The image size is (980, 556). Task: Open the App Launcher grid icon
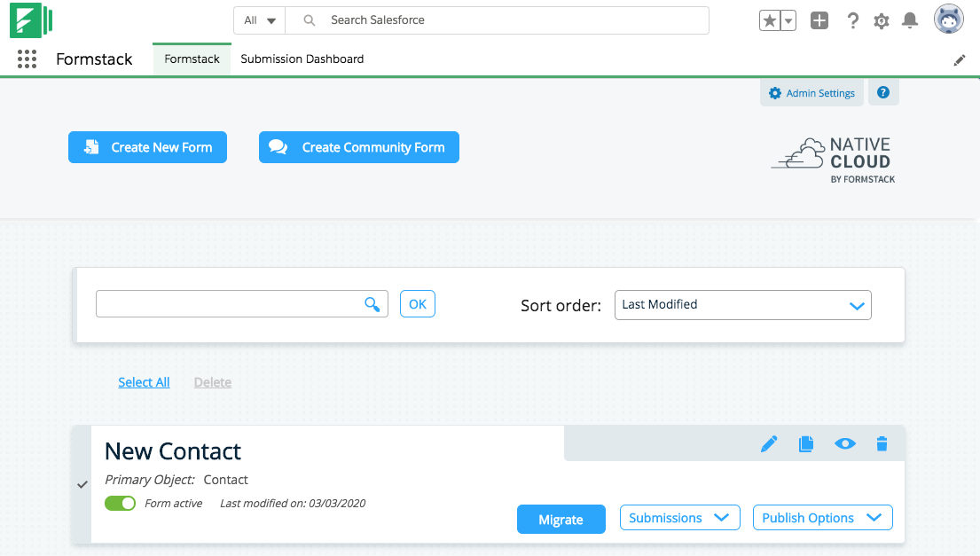[27, 59]
